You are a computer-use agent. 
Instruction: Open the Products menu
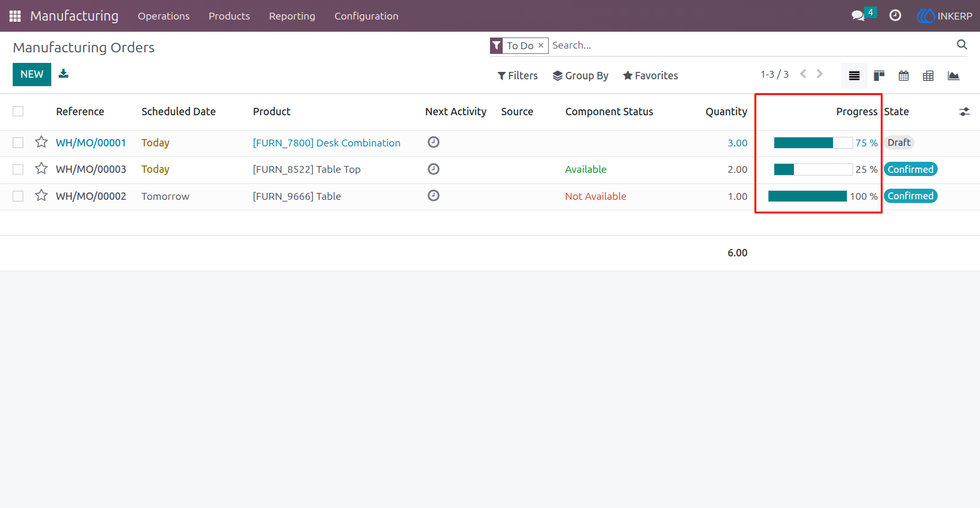coord(229,16)
